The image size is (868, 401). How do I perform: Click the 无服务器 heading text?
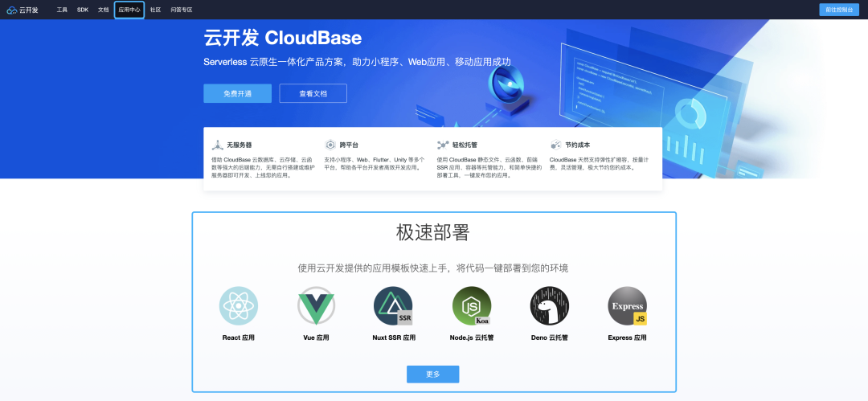(x=240, y=145)
